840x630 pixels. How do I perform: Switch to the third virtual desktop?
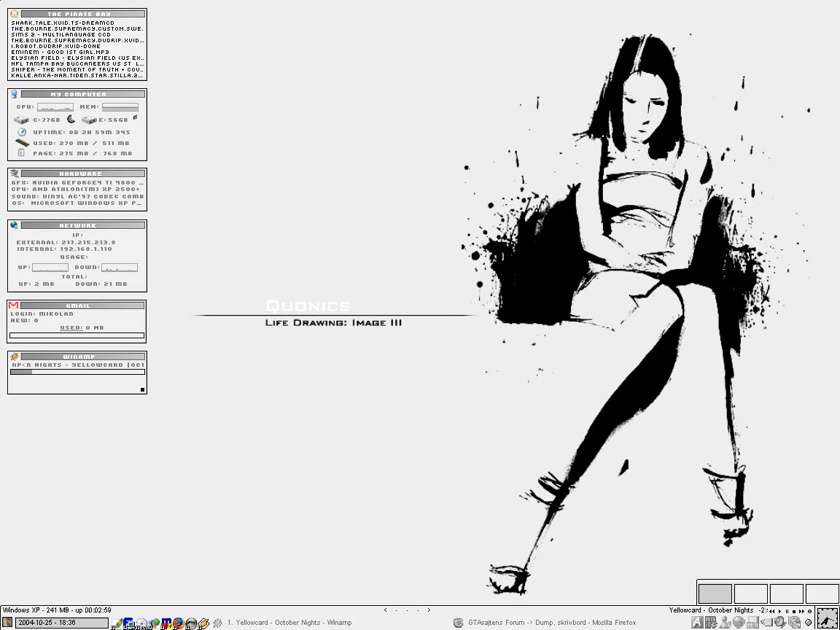[787, 594]
